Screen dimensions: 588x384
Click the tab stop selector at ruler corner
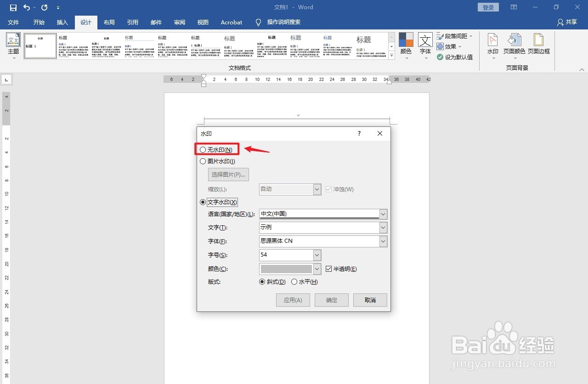pos(6,80)
